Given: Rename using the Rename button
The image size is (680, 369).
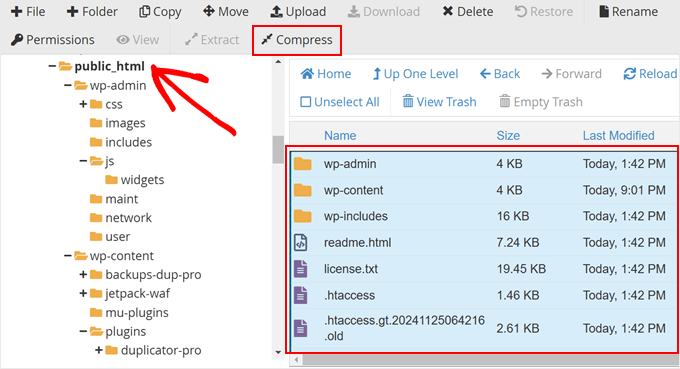Looking at the screenshot, I should click(x=628, y=12).
